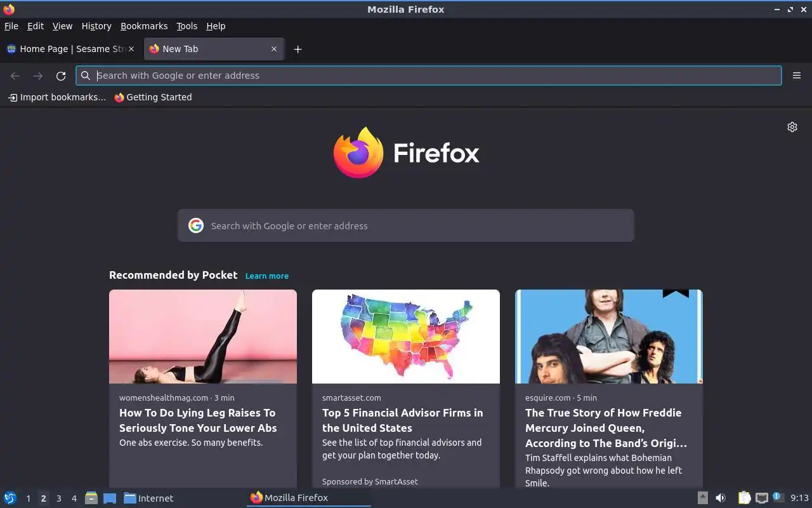This screenshot has width=812, height=508.
Task: Click the show desktop icon in the taskbar
Action: [110, 498]
